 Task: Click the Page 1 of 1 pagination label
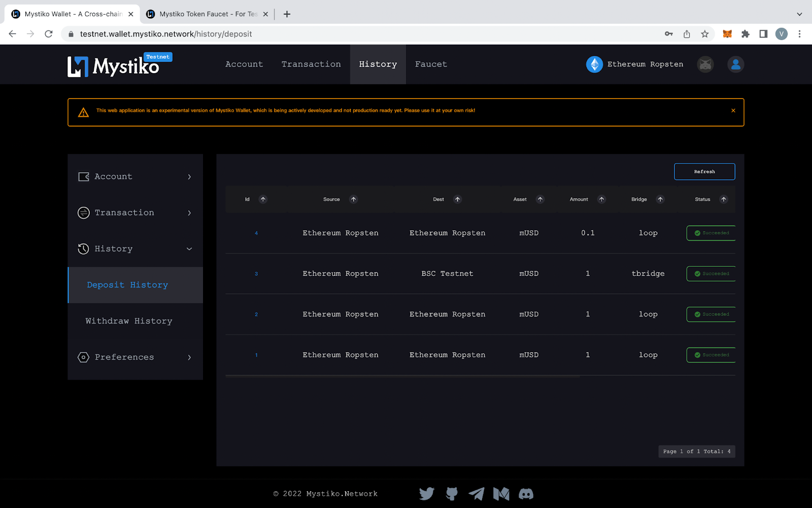(697, 452)
